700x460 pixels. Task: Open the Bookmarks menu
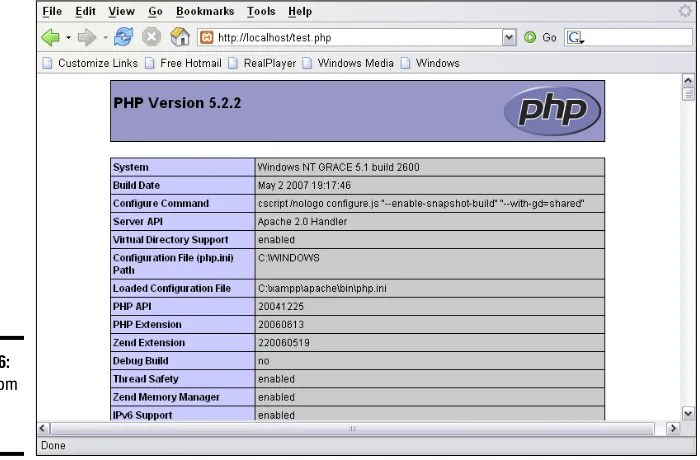205,11
